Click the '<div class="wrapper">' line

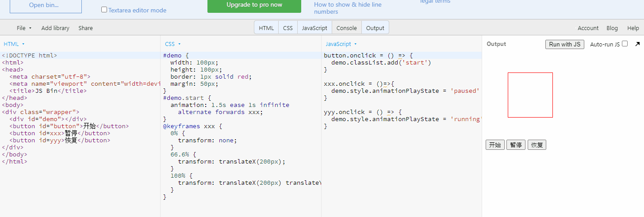click(x=40, y=112)
